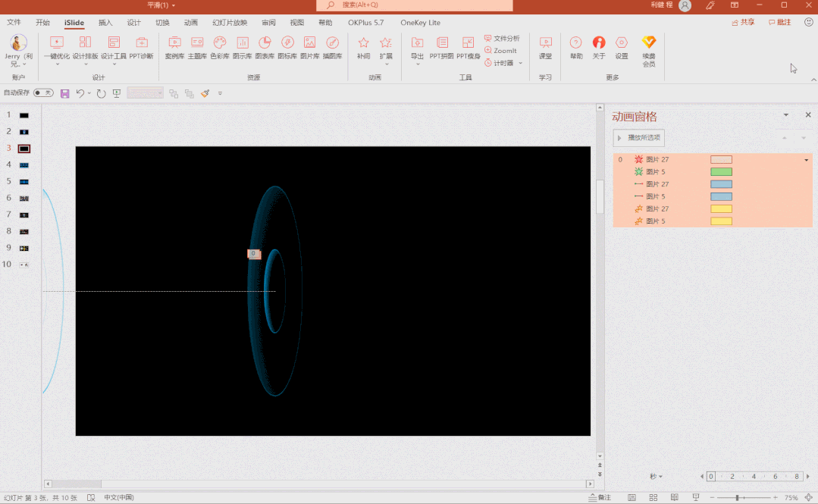Expand the 导出 export dropdown

(418, 64)
